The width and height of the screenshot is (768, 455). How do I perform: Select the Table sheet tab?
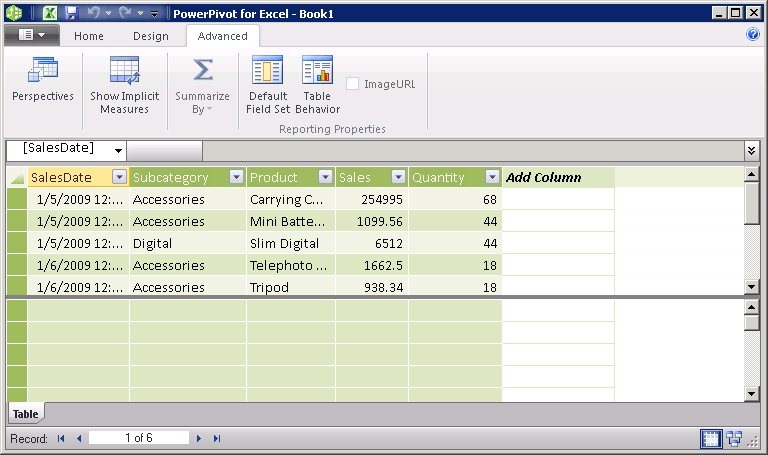pos(25,414)
